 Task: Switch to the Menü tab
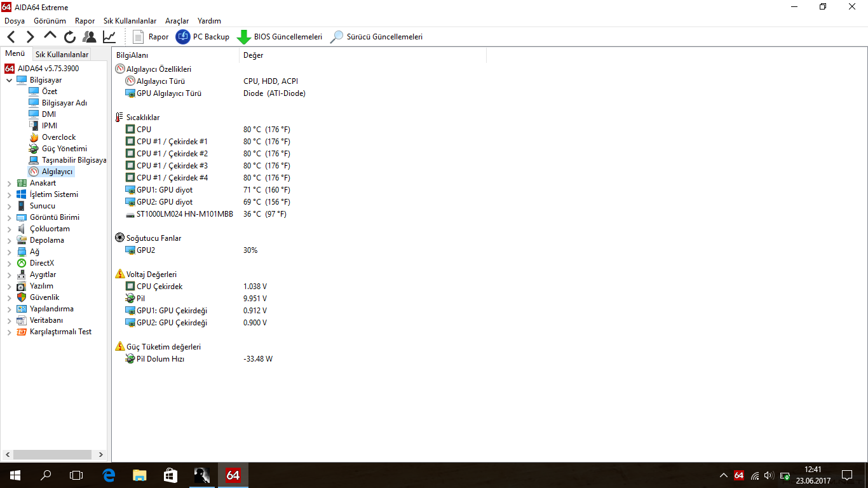(15, 54)
